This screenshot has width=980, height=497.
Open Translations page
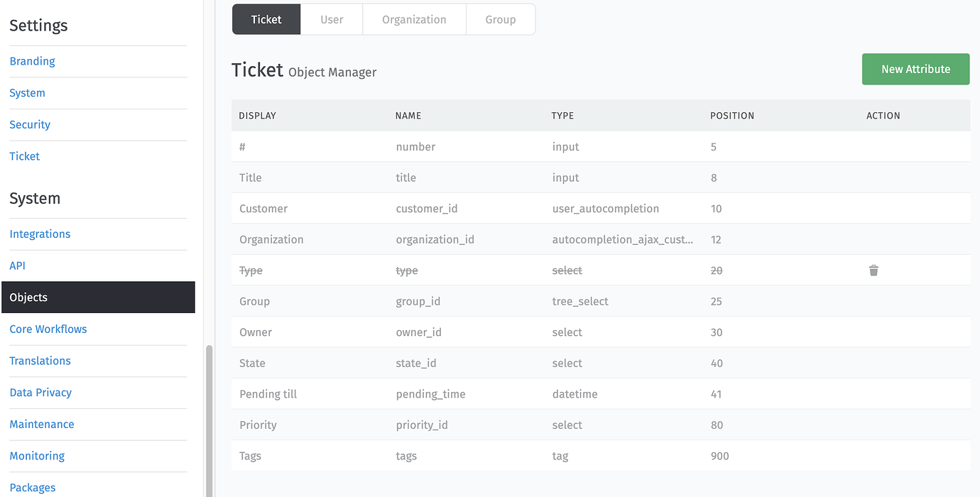[40, 361]
